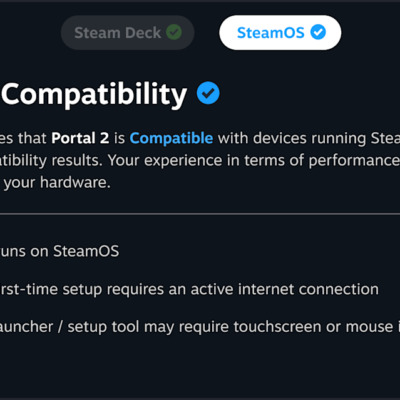Click blue verified check in SteamOS pill
The width and height of the screenshot is (400, 400).
tap(318, 32)
